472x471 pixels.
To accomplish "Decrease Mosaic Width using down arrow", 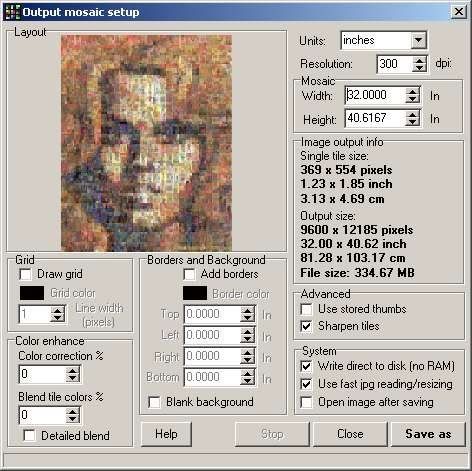I will tap(412, 99).
